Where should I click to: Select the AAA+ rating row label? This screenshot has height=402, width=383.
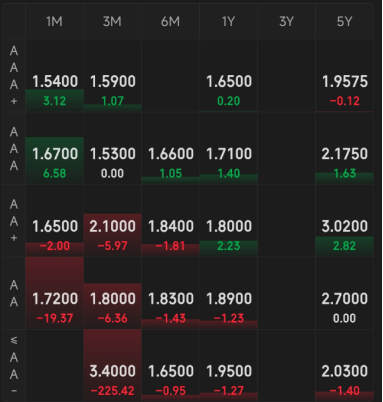click(14, 76)
